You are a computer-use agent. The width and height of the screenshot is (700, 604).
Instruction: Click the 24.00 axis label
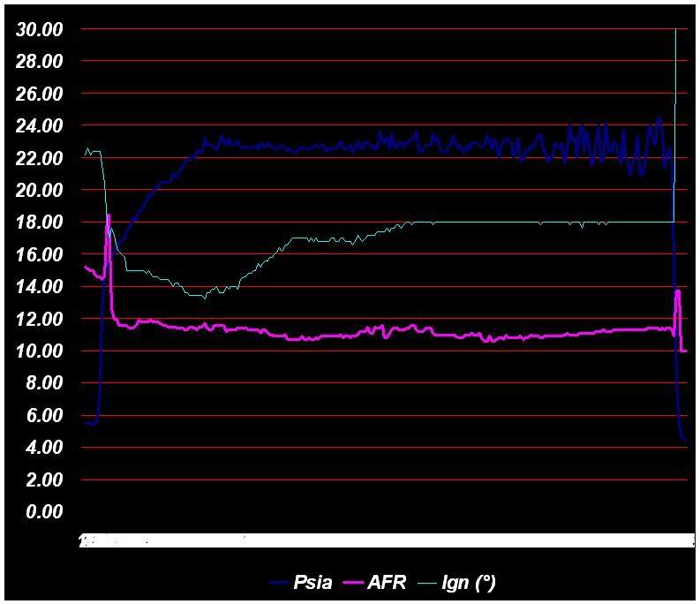tap(40, 126)
